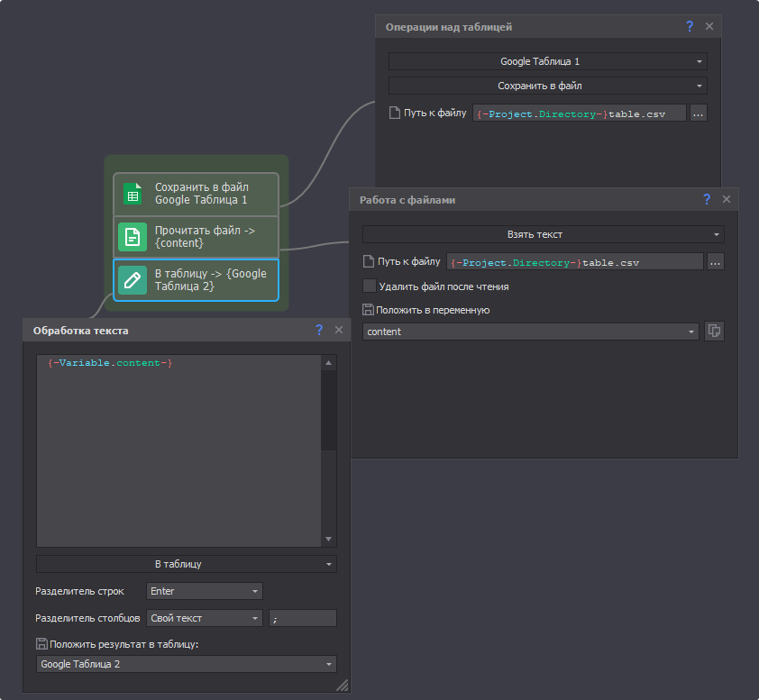Browse file path in Работа с файлами
The height and width of the screenshot is (700, 759).
pyautogui.click(x=715, y=262)
